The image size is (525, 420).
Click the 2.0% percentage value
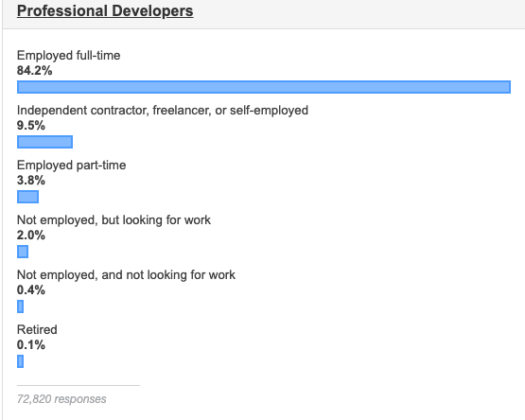point(31,236)
